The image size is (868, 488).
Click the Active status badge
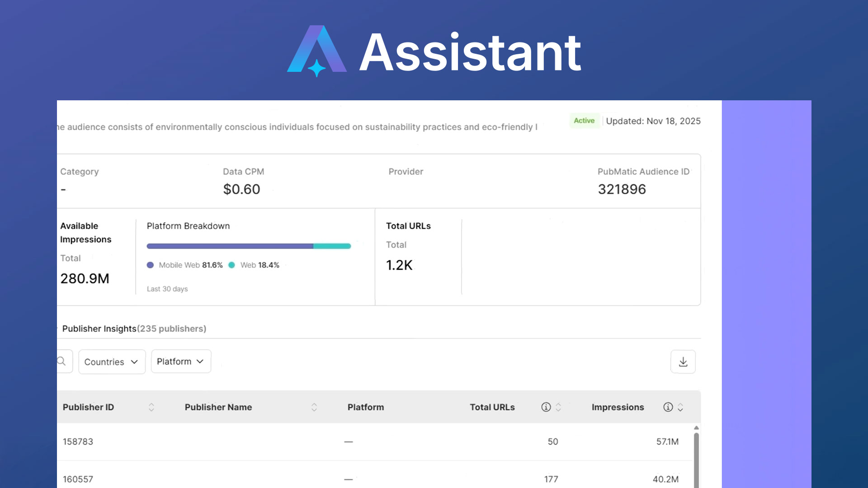(584, 121)
